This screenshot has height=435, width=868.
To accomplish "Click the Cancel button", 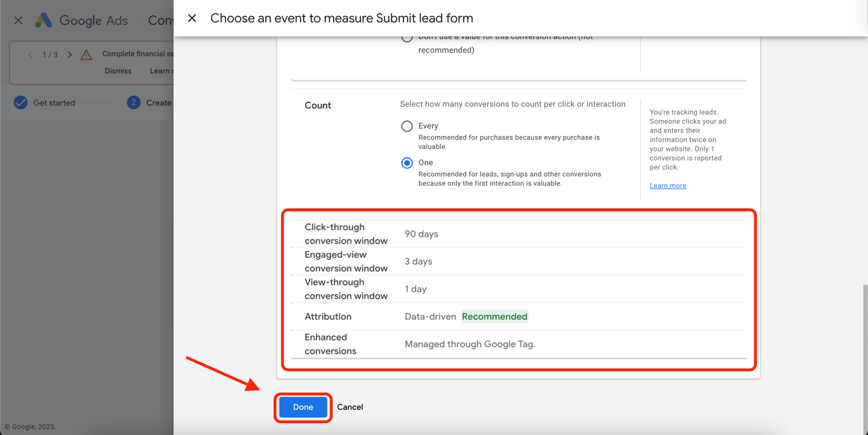I will coord(350,407).
